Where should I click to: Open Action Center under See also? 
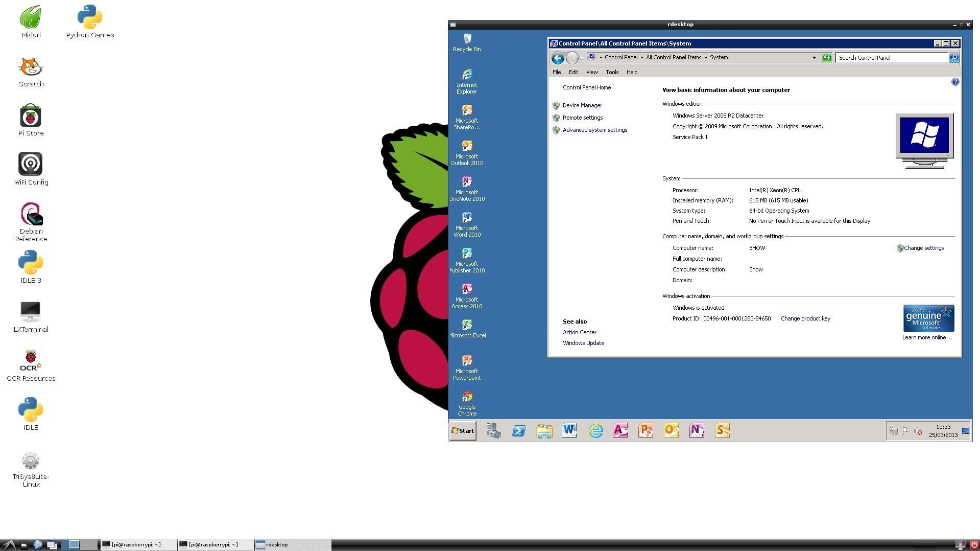[x=580, y=332]
